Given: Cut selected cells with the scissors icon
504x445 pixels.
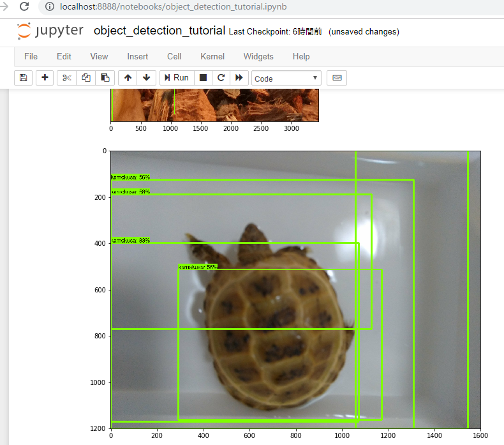Looking at the screenshot, I should point(67,78).
